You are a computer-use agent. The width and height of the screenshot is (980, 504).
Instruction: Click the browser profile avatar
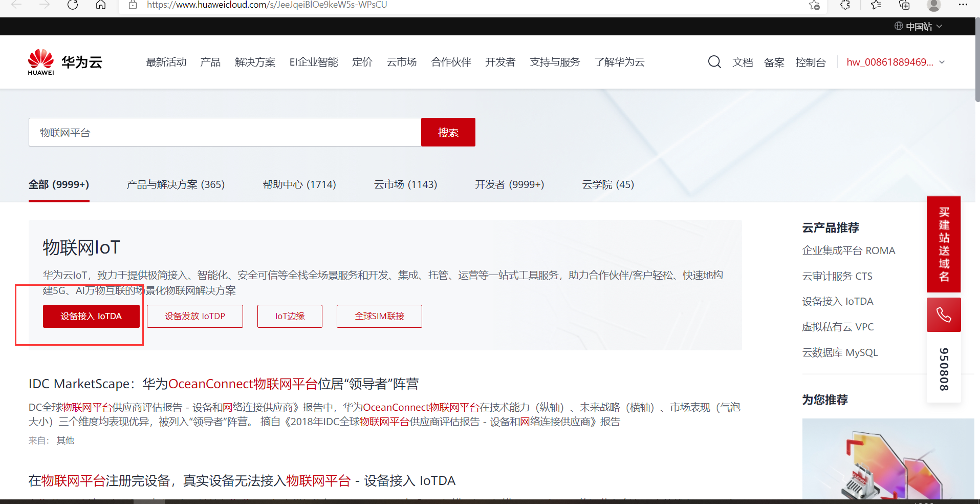(934, 5)
